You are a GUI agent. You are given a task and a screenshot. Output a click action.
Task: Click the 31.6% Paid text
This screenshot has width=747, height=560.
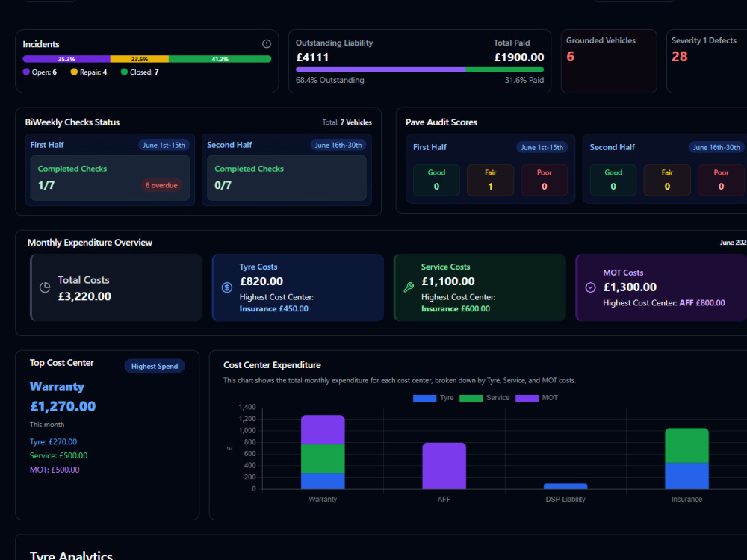[x=524, y=80]
